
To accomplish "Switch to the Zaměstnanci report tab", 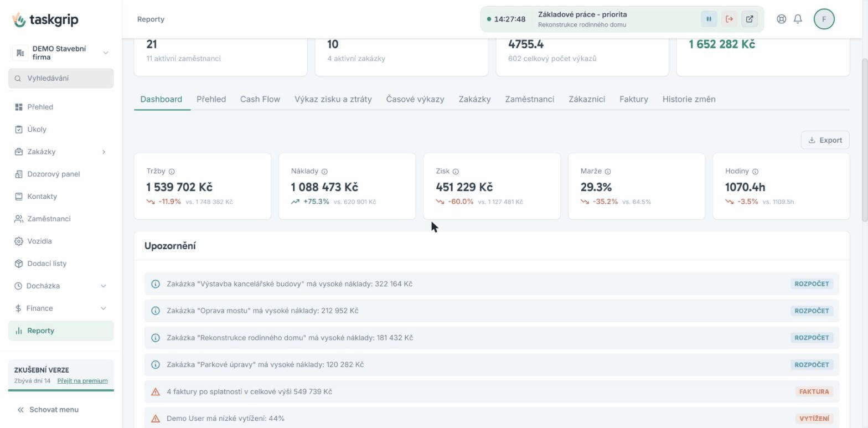I will tap(529, 99).
